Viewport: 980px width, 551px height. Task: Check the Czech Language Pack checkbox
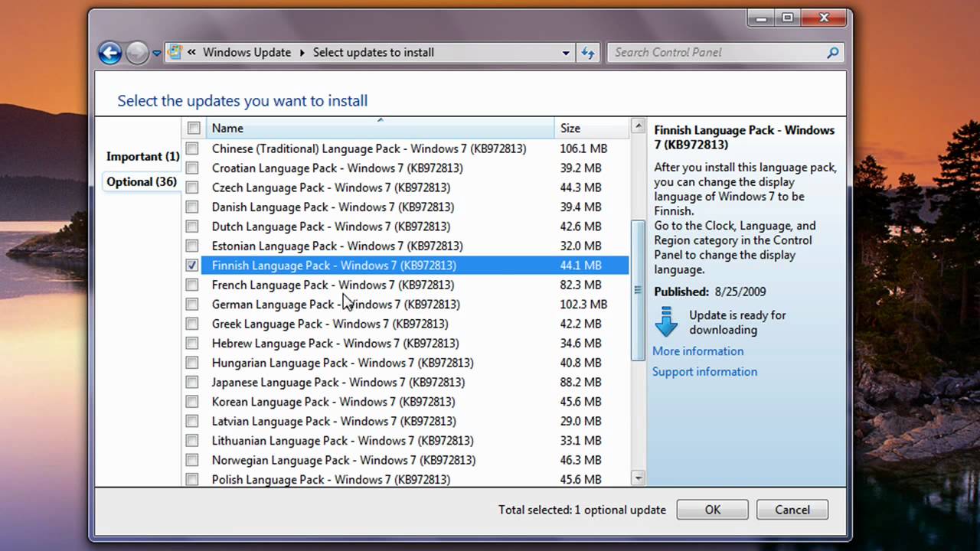[x=192, y=187]
